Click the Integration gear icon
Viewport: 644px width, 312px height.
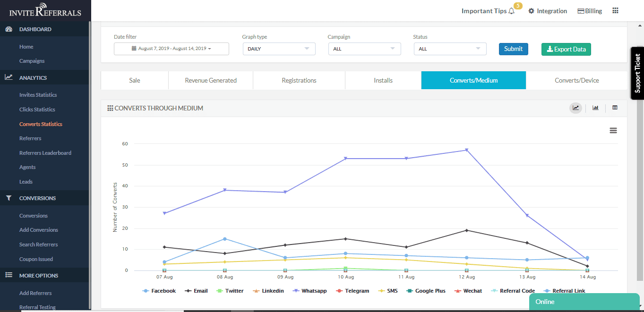coord(531,11)
